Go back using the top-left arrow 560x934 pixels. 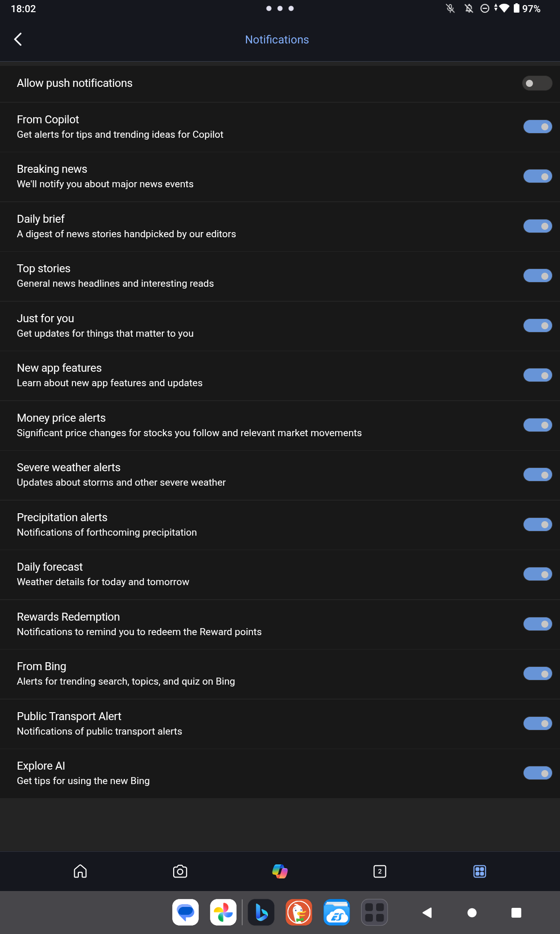tap(18, 40)
